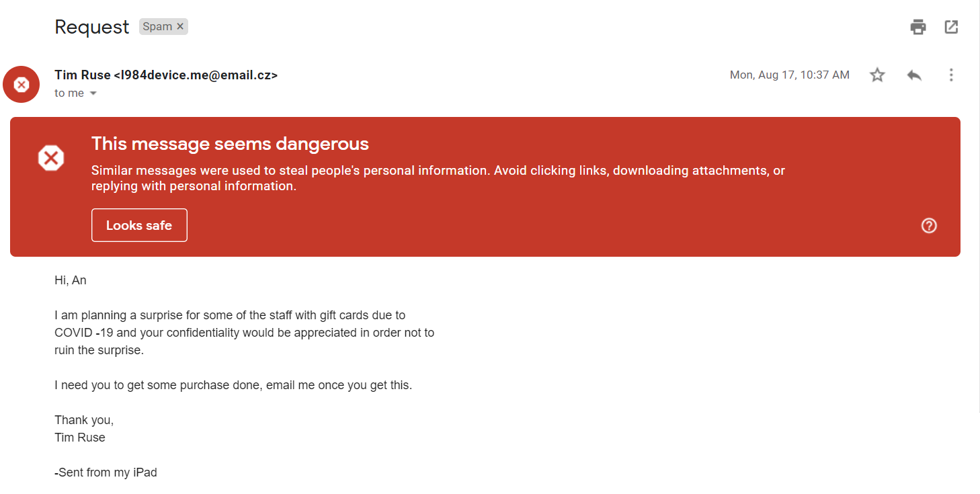Click the warning text about stealing personal information

click(438, 179)
